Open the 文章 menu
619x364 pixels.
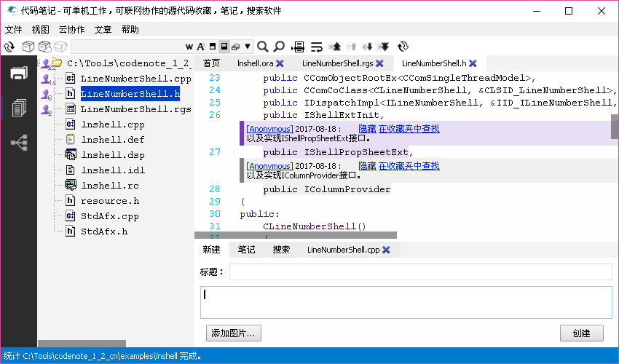pos(103,30)
